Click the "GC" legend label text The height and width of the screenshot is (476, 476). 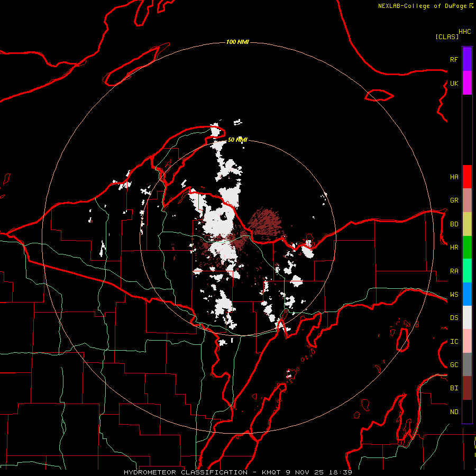click(x=454, y=365)
